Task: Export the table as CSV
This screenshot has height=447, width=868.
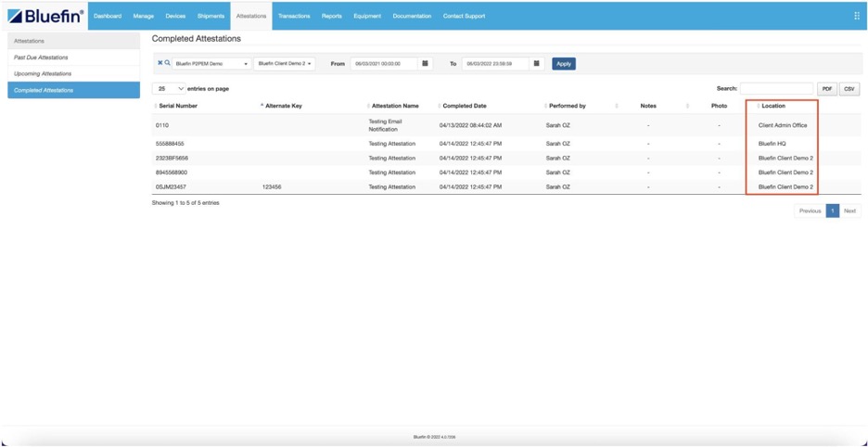Action: [x=849, y=89]
